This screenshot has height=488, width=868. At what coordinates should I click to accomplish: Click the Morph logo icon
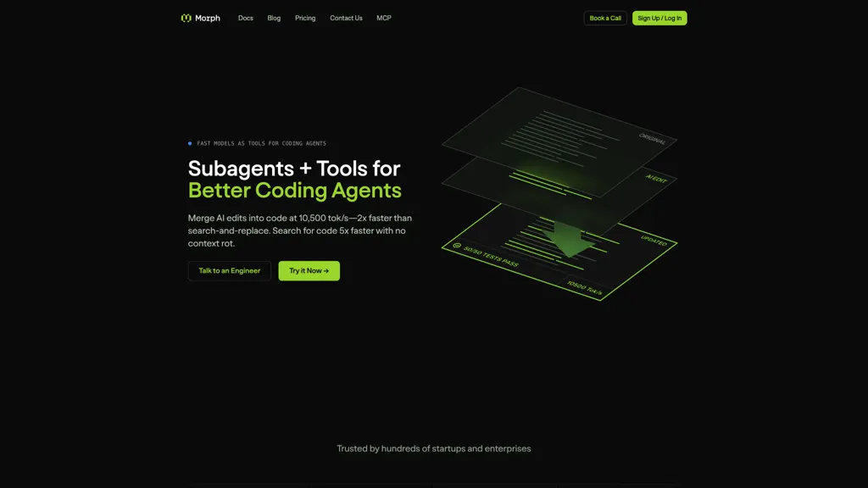pyautogui.click(x=186, y=18)
